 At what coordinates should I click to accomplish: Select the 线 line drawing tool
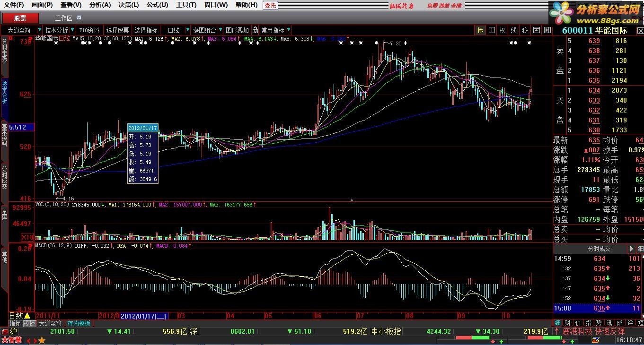(x=514, y=30)
